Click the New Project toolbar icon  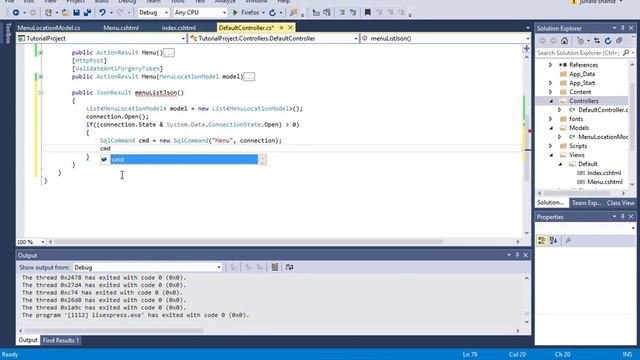tap(48, 13)
